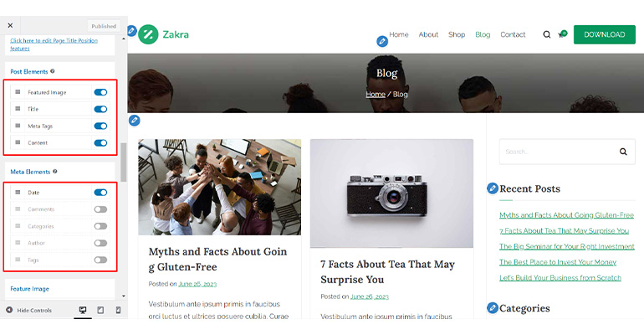Screen dimensions: 644x335
Task: Switch to mobile preview device icon
Action: click(118, 310)
